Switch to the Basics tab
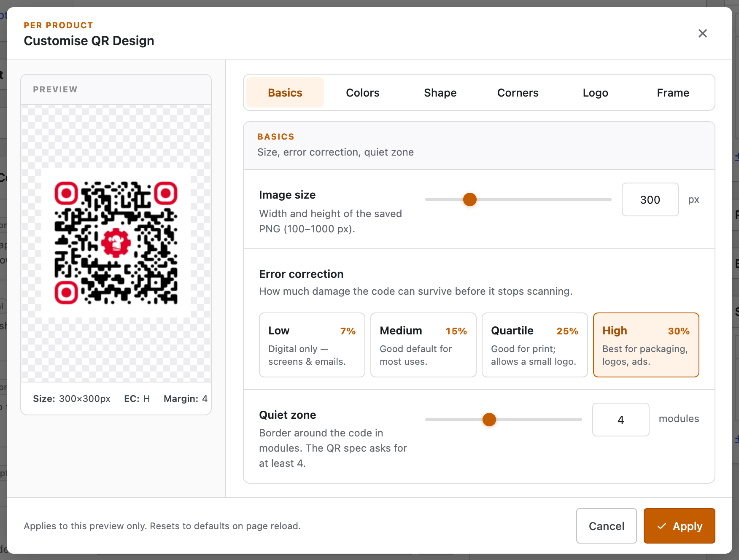The width and height of the screenshot is (739, 560). (x=285, y=92)
